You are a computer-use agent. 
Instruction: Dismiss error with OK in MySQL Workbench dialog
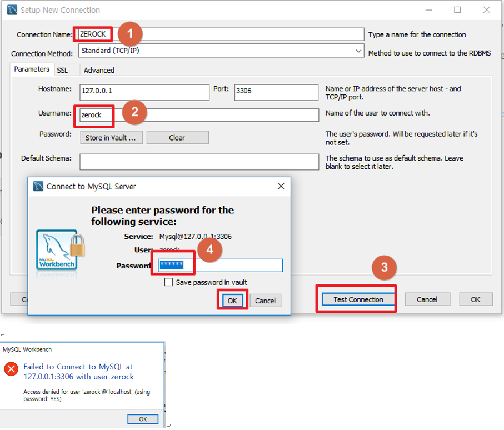pyautogui.click(x=143, y=419)
